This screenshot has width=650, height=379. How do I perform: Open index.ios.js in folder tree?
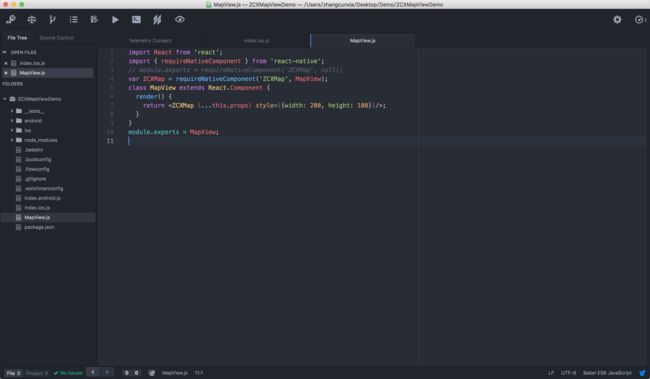pos(36,208)
